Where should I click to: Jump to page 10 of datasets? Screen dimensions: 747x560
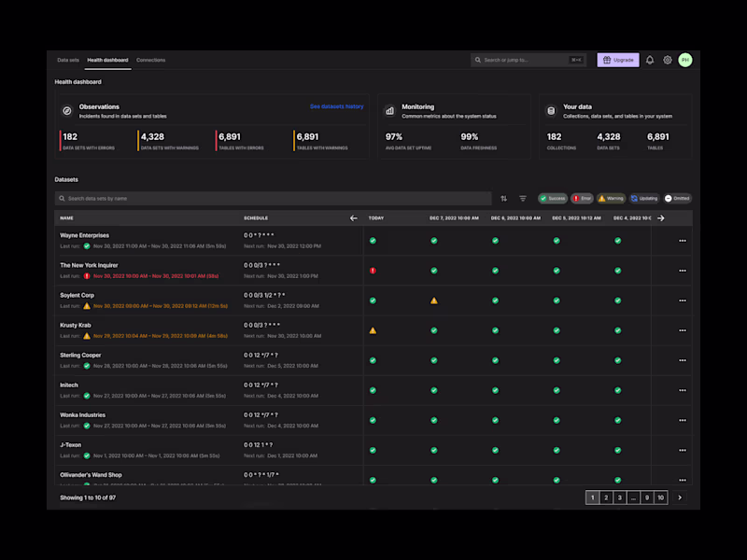661,497
